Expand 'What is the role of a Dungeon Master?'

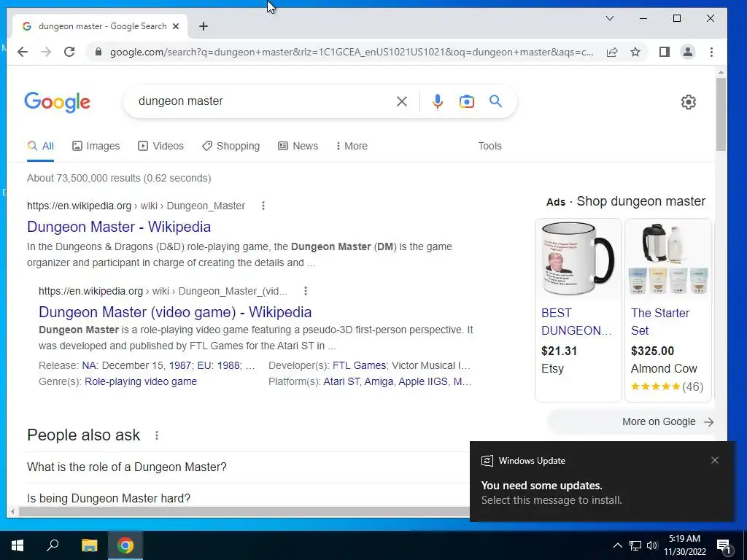(248, 467)
